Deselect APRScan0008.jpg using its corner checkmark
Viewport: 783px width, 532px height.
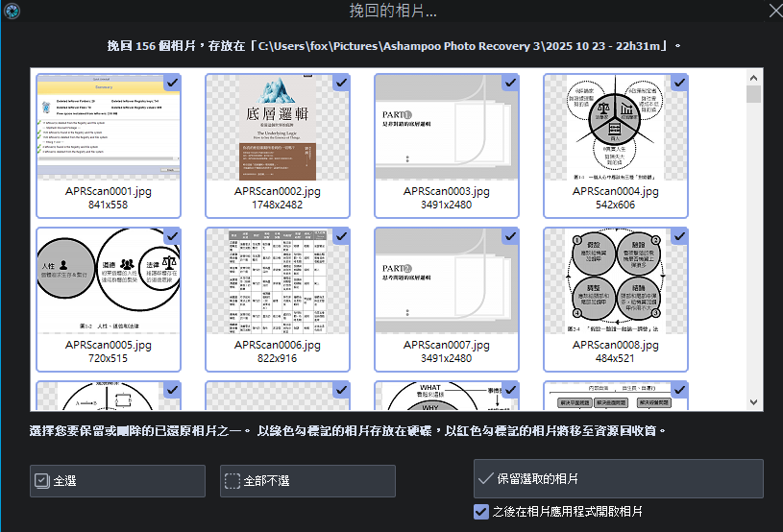tap(679, 235)
